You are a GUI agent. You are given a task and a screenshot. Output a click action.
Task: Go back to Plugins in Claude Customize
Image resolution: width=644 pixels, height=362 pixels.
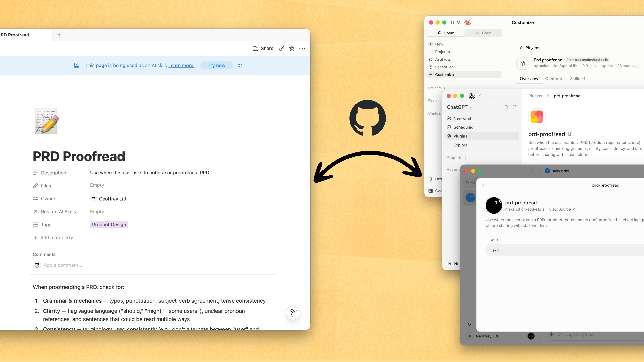(529, 48)
